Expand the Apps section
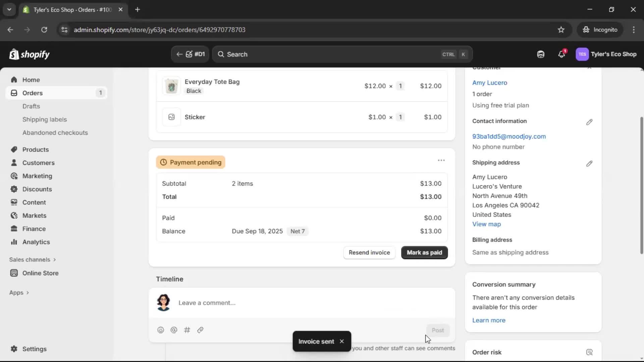The image size is (644, 362). pyautogui.click(x=19, y=292)
